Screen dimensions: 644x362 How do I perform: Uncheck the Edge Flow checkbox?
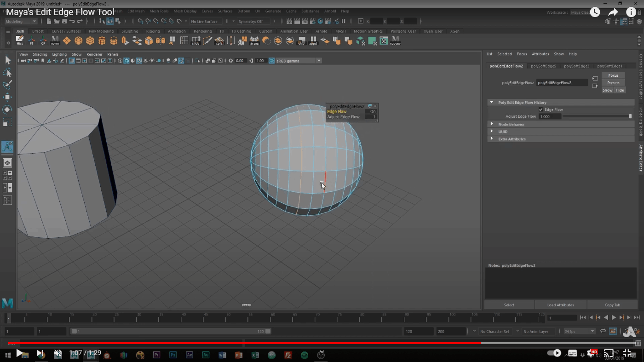tap(541, 110)
